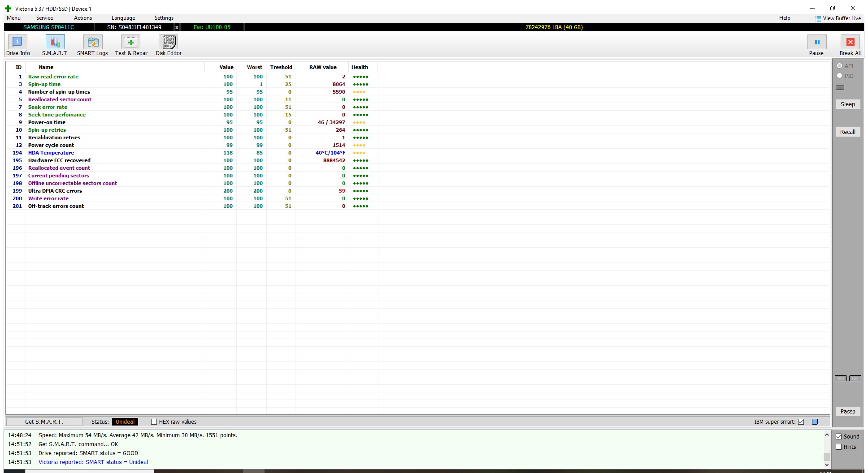Select the Spin-up time row
This screenshot has width=868, height=473.
pos(192,84)
